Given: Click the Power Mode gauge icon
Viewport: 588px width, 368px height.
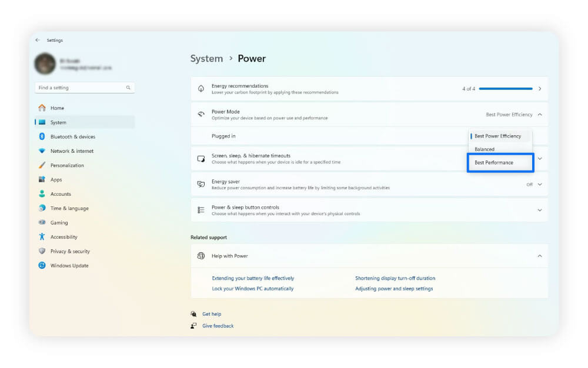Looking at the screenshot, I should pos(201,114).
